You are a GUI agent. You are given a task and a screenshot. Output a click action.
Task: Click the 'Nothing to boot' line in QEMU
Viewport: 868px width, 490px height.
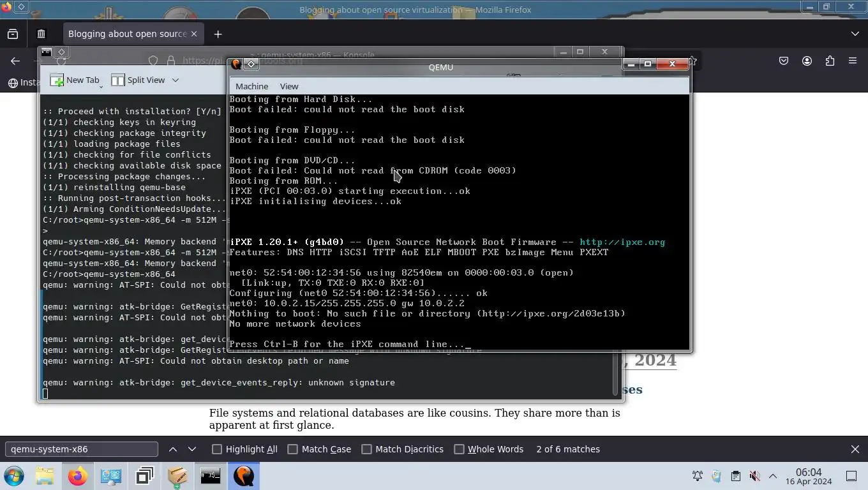point(427,313)
